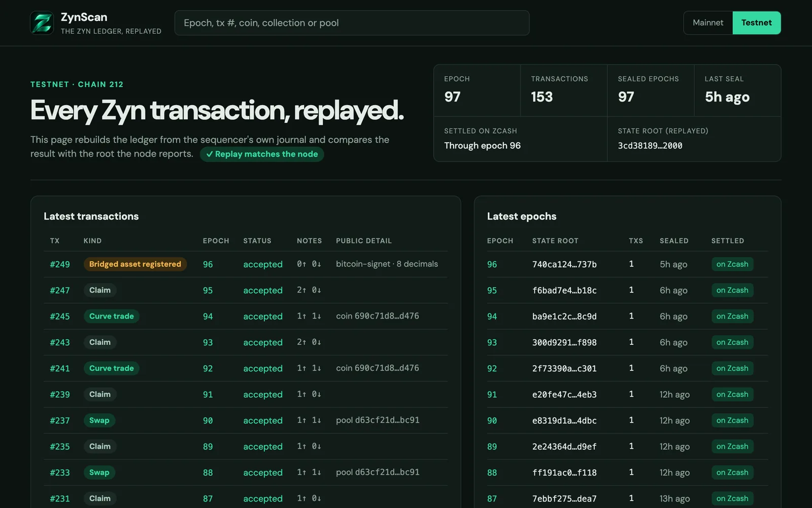This screenshot has width=812, height=508.
Task: Click state root e8319d1a…4dbc
Action: pyautogui.click(x=564, y=421)
